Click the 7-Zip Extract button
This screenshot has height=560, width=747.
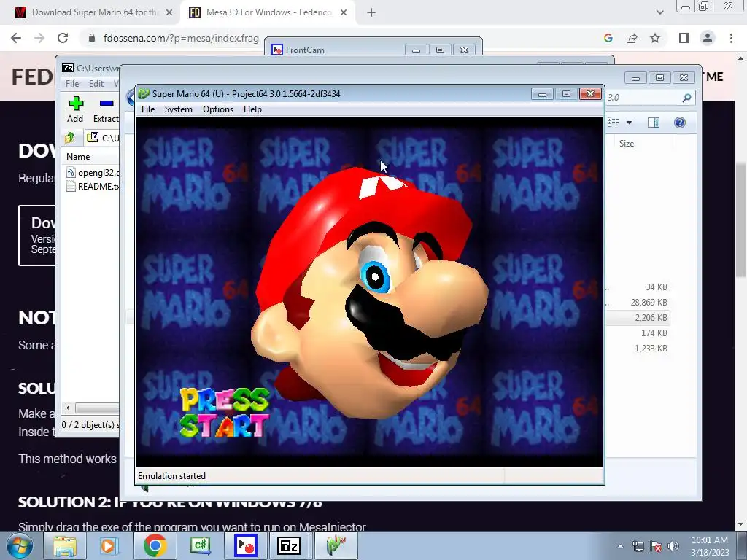(106, 109)
